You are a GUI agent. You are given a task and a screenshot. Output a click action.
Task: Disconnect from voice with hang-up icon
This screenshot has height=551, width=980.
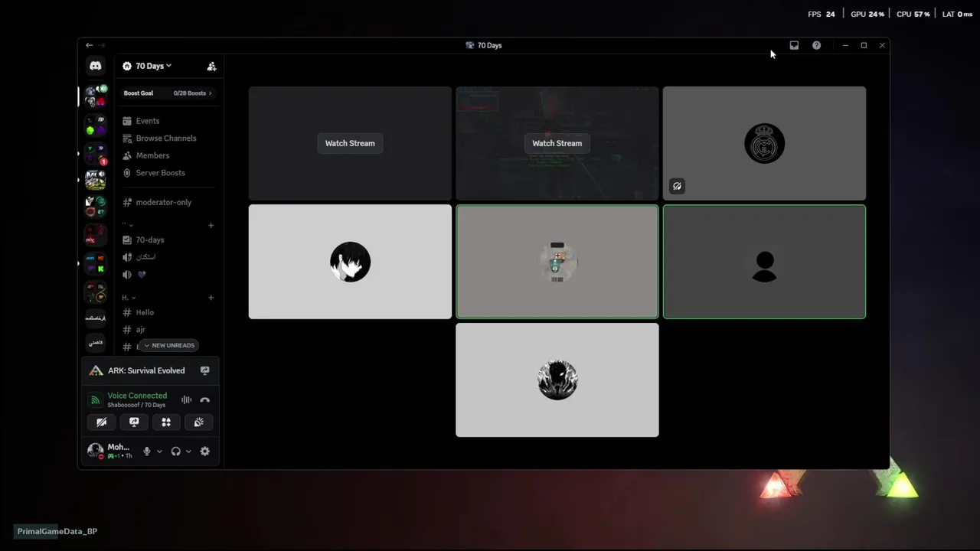[x=204, y=399]
